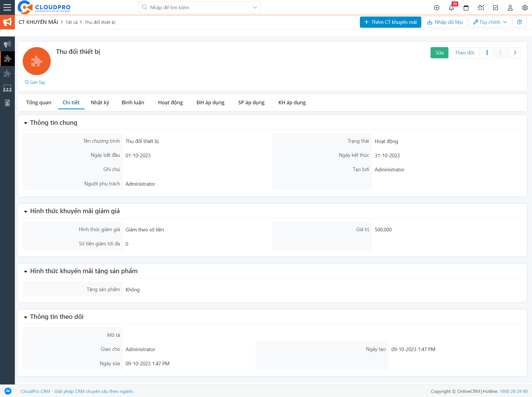Click the green Sửa button
532x397 pixels.
[439, 53]
